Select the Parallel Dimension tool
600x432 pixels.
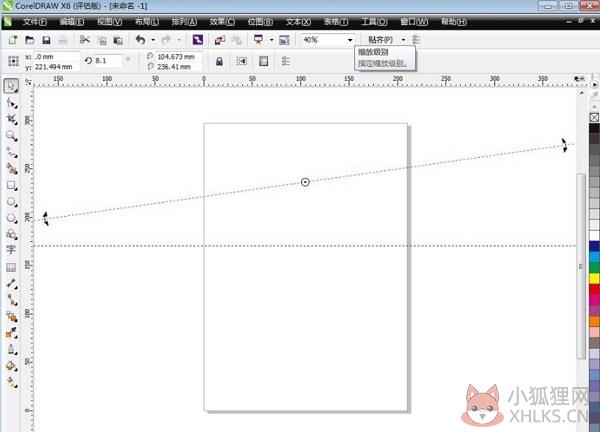(11, 284)
